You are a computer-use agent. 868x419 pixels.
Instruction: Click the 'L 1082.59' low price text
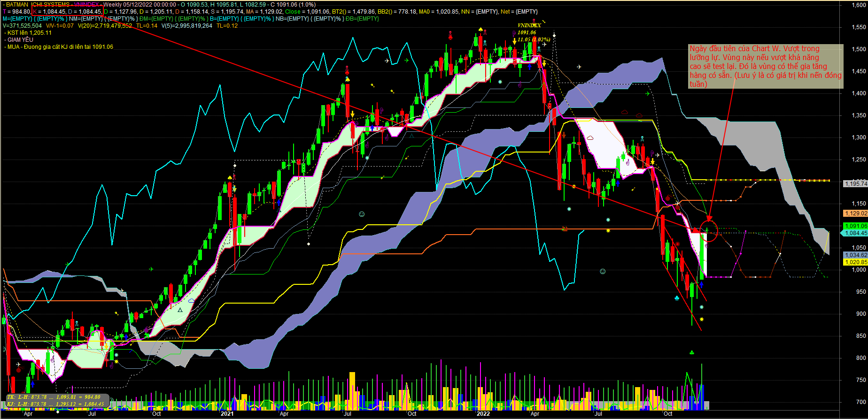253,4
